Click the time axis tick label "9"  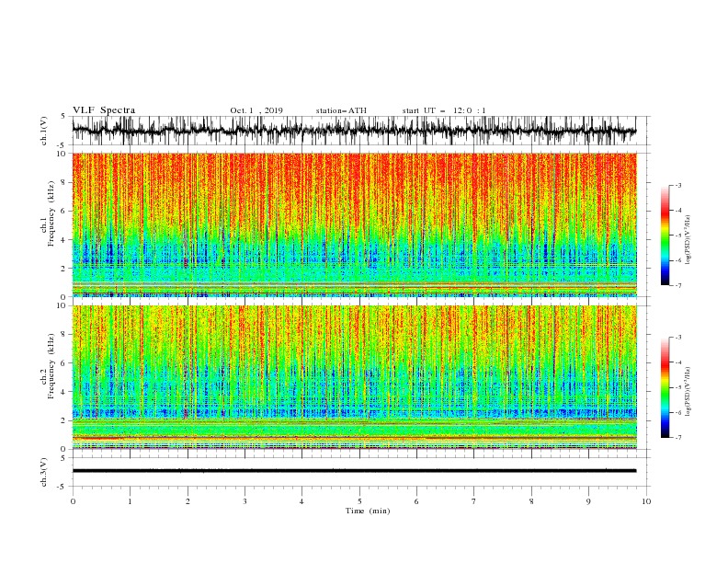click(x=588, y=501)
